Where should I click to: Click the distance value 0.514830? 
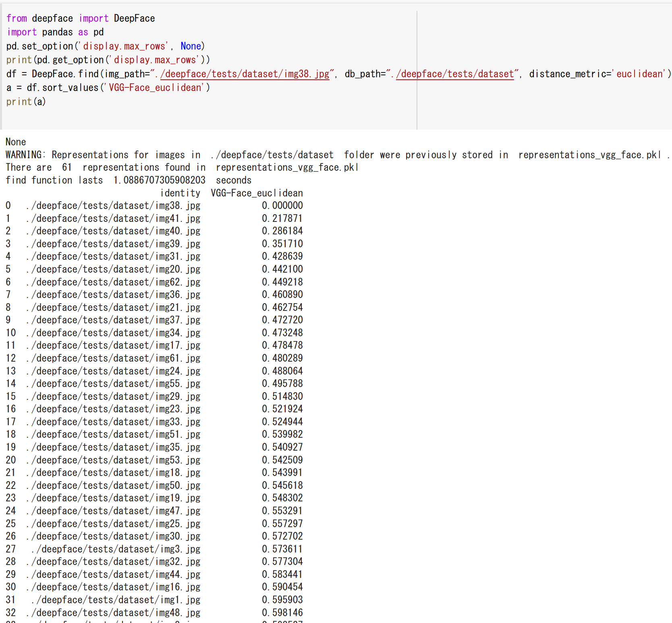(x=282, y=397)
